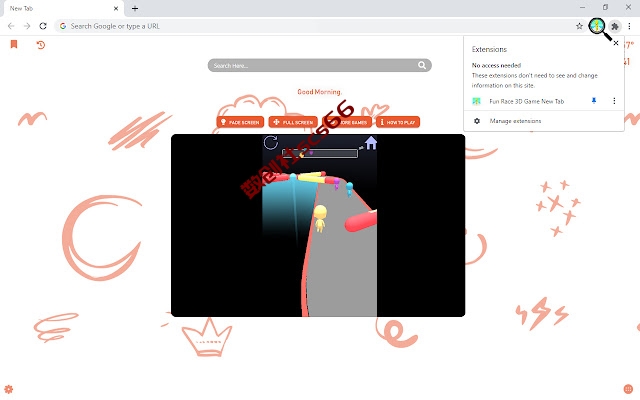Open the bookmarks icon on the page
The image size is (640, 400).
(x=14, y=44)
